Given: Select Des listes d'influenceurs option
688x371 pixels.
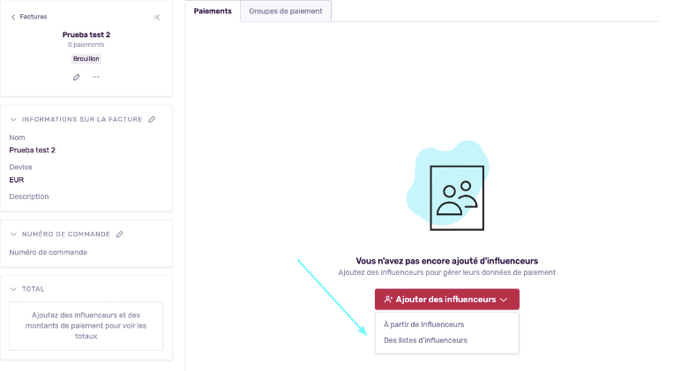Looking at the screenshot, I should 426,340.
